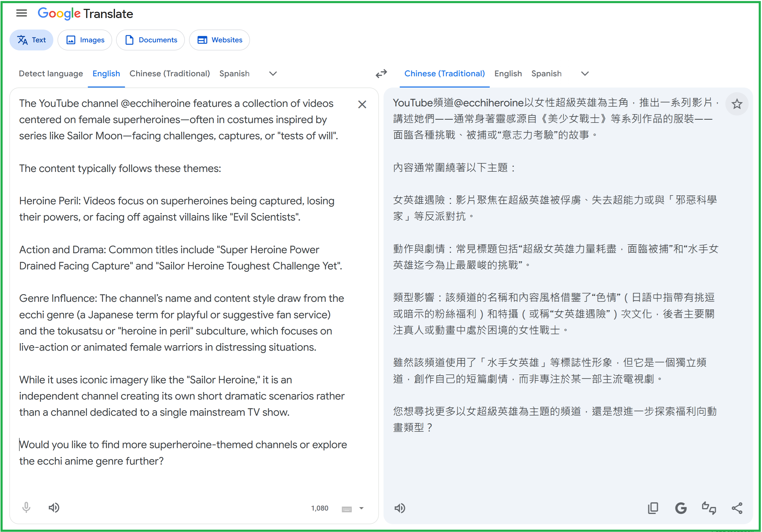The image size is (762, 532).
Task: Expand the source language list
Action: click(273, 74)
